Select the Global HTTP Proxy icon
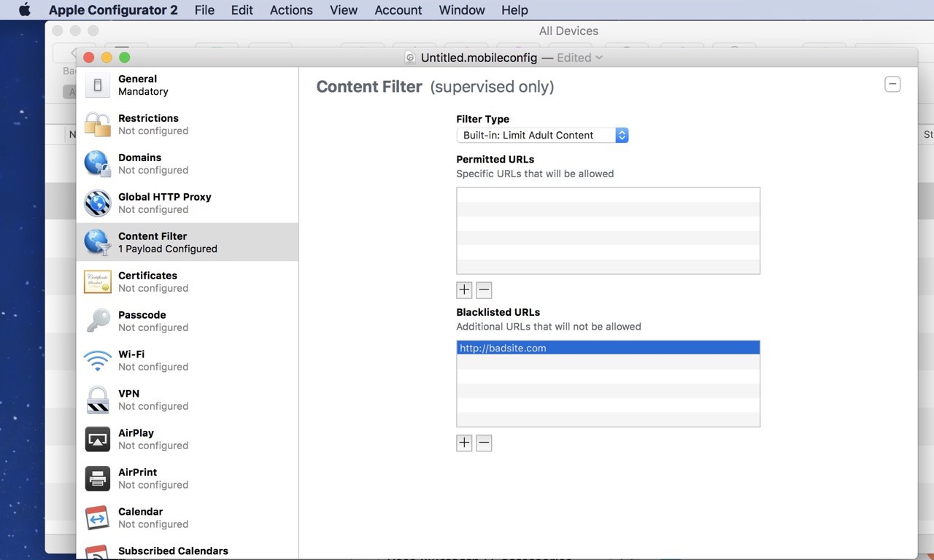 coord(97,203)
